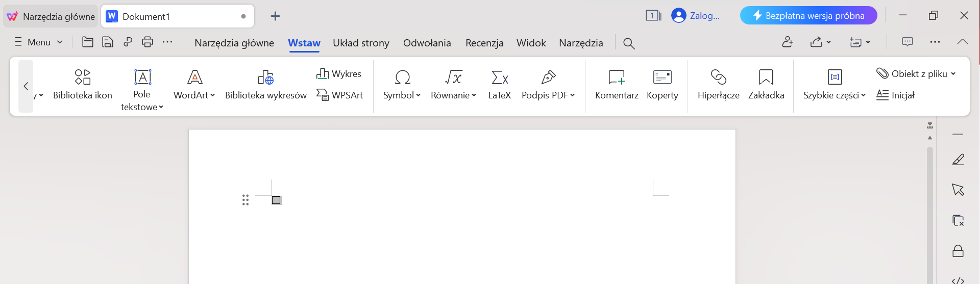Insert a Pole tekstowe text box
The image size is (980, 284).
pos(142,90)
